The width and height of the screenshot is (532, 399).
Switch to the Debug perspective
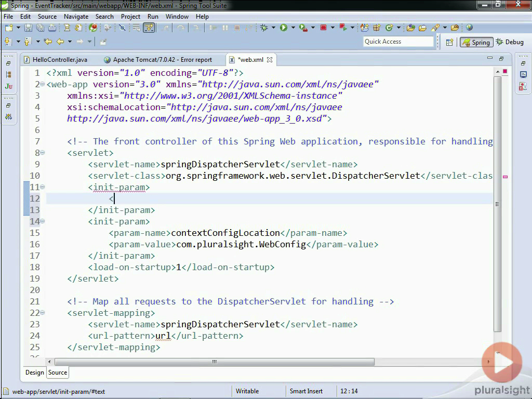point(510,42)
